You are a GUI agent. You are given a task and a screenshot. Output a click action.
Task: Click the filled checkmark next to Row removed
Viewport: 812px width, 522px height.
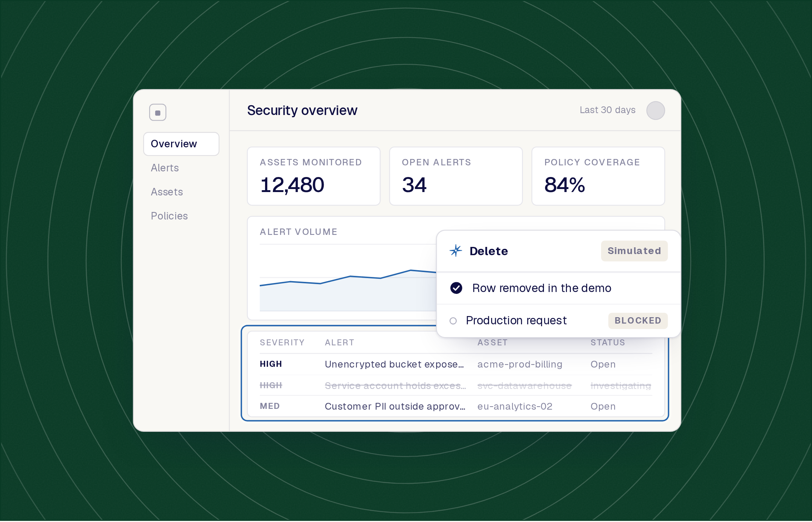[x=456, y=288]
